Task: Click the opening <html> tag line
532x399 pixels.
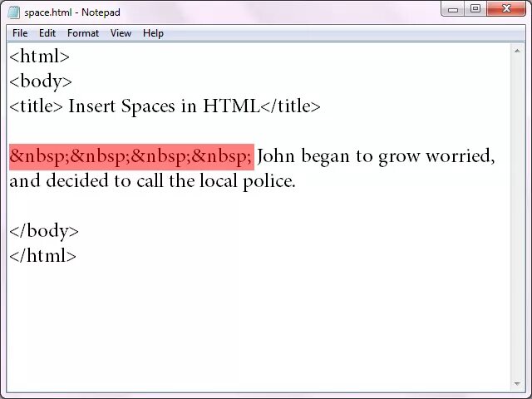Action: [39, 56]
